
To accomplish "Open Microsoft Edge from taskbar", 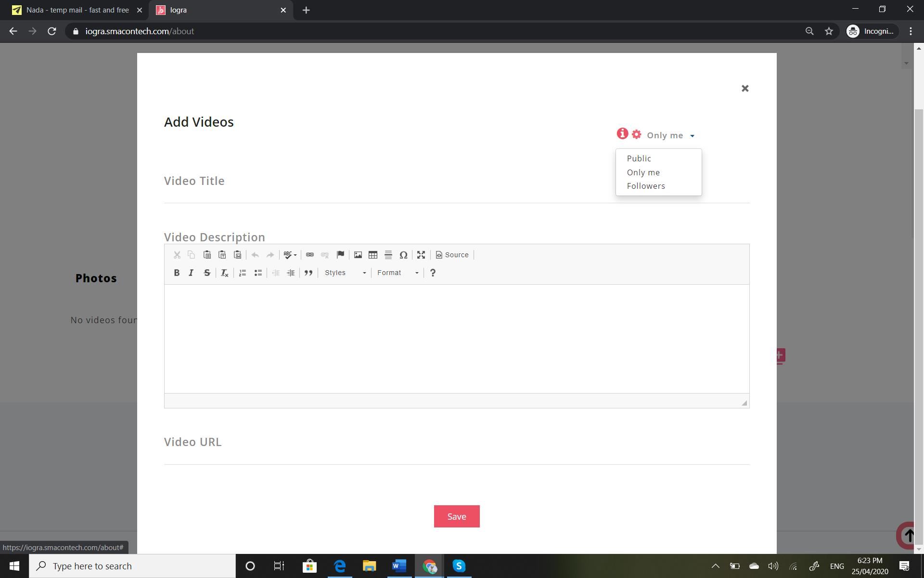I will (340, 566).
